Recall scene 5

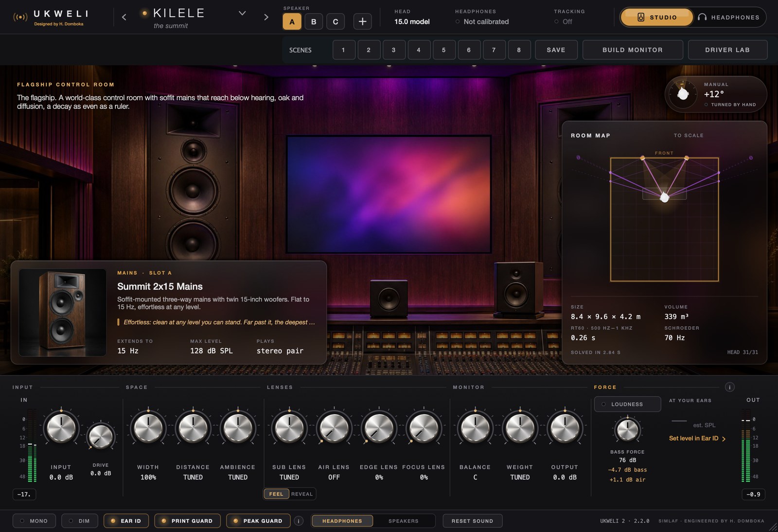(443, 50)
